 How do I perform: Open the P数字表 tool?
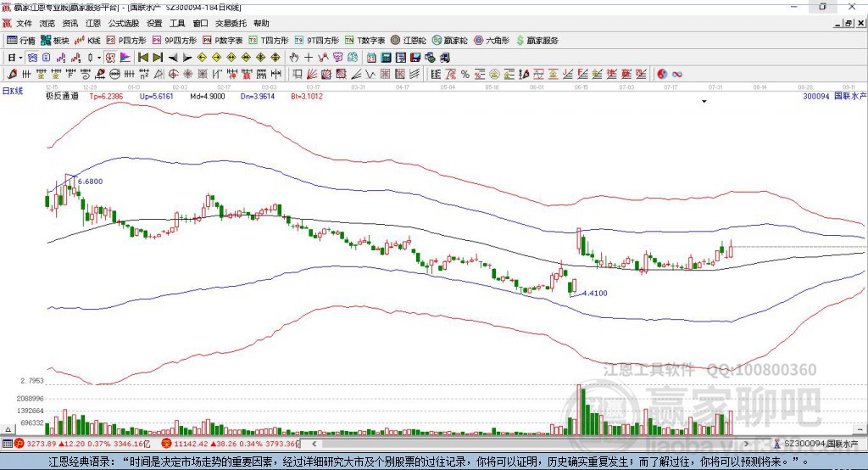[223, 41]
